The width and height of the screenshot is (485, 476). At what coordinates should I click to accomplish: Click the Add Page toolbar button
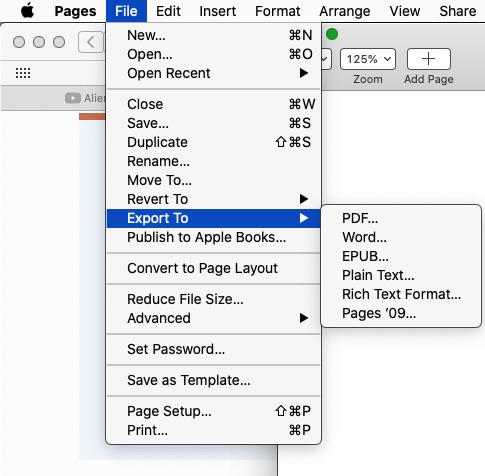pos(429,59)
